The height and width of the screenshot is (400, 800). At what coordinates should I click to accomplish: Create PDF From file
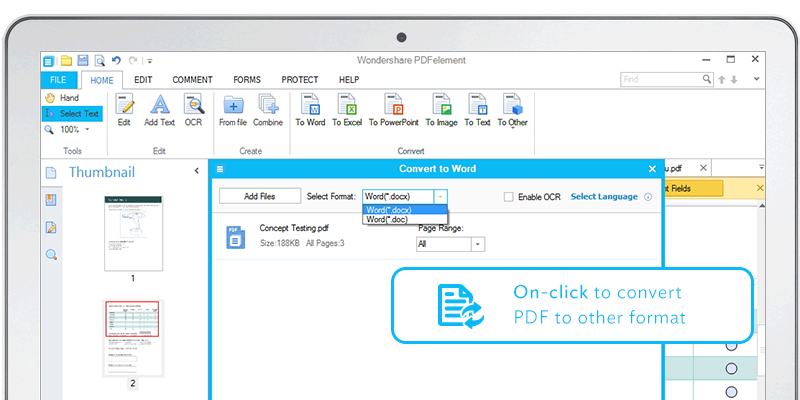pos(233,110)
